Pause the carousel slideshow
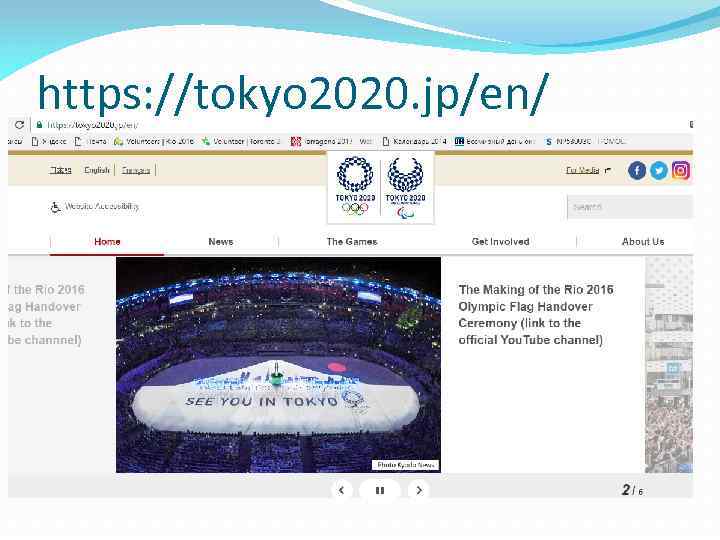This screenshot has height=540, width=720. click(380, 490)
